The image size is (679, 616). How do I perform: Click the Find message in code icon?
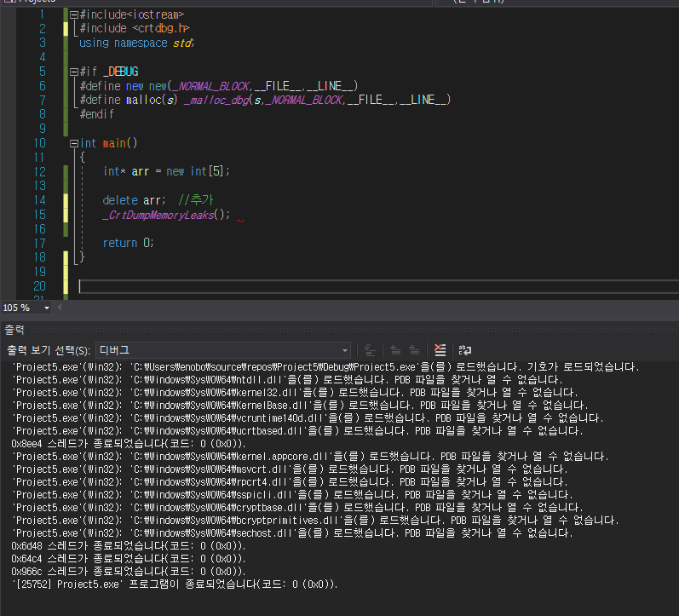point(370,350)
